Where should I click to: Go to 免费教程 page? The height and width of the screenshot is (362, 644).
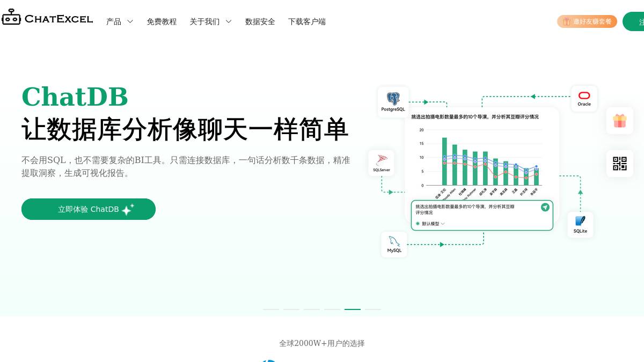(162, 21)
